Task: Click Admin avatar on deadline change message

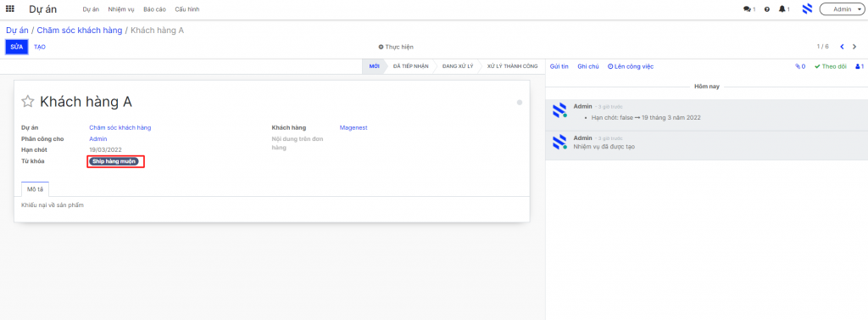Action: 559,109
